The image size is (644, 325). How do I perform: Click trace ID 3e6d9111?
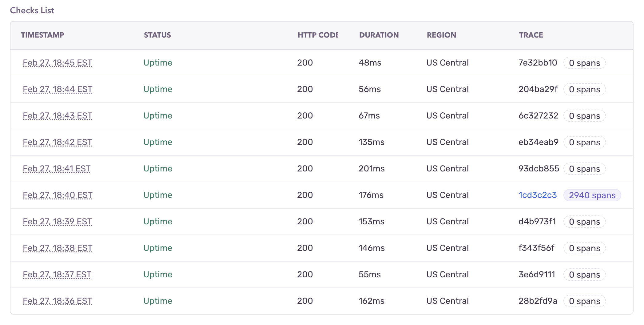click(x=537, y=275)
